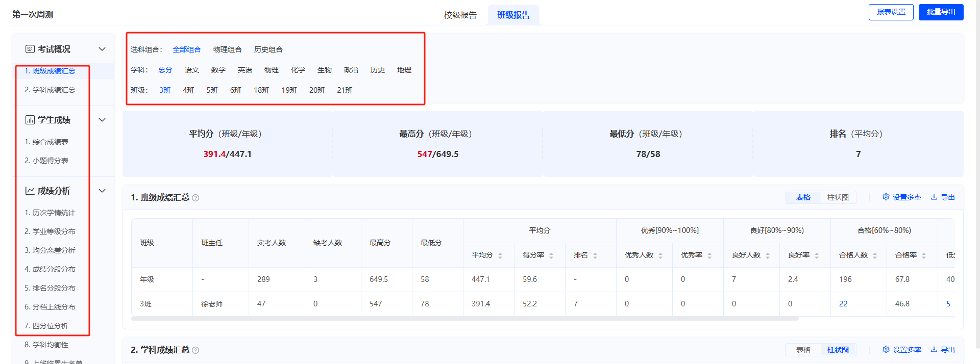Click the blue 合格人数 value 22
This screenshot has height=364, width=980.
point(843,304)
